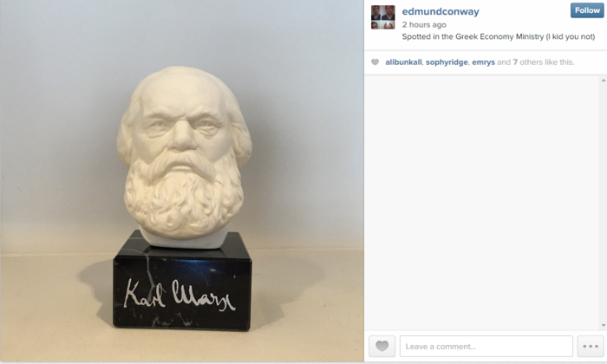Click the empty comments area

tap(482, 203)
